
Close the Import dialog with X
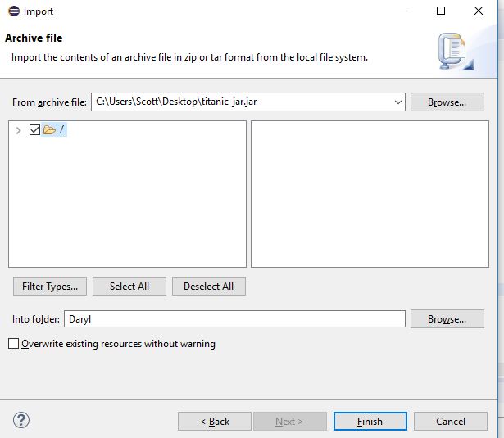479,11
